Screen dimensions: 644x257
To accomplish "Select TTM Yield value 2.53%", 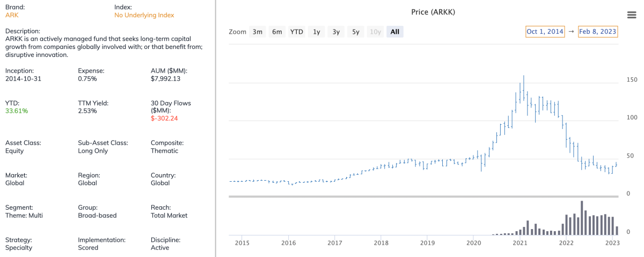I will point(87,111).
